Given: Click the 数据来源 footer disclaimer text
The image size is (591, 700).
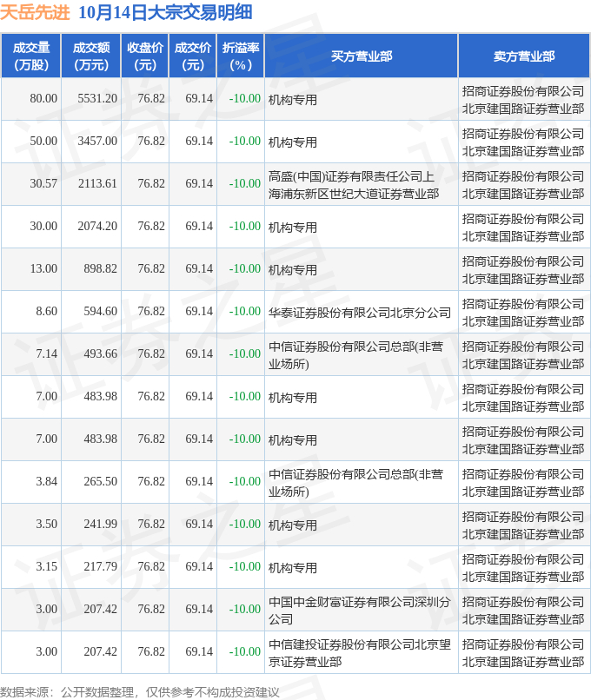Looking at the screenshot, I should tap(140, 692).
